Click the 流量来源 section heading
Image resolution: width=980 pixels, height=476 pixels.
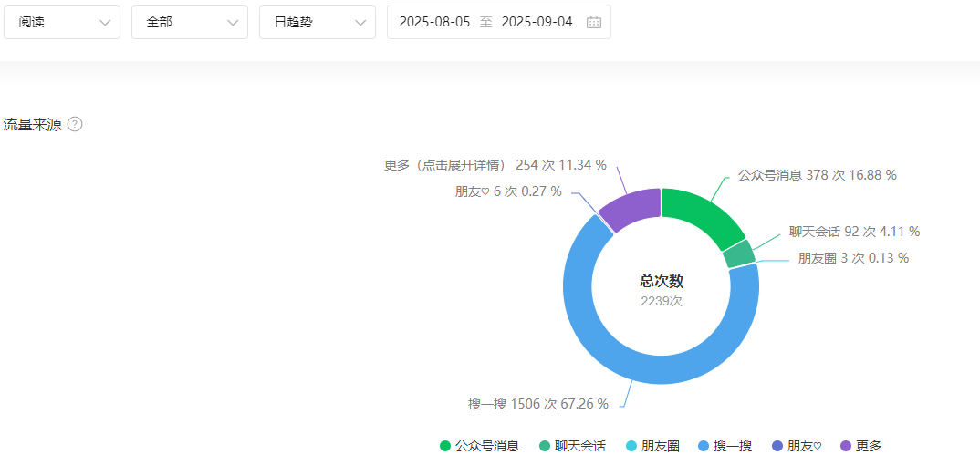point(33,124)
